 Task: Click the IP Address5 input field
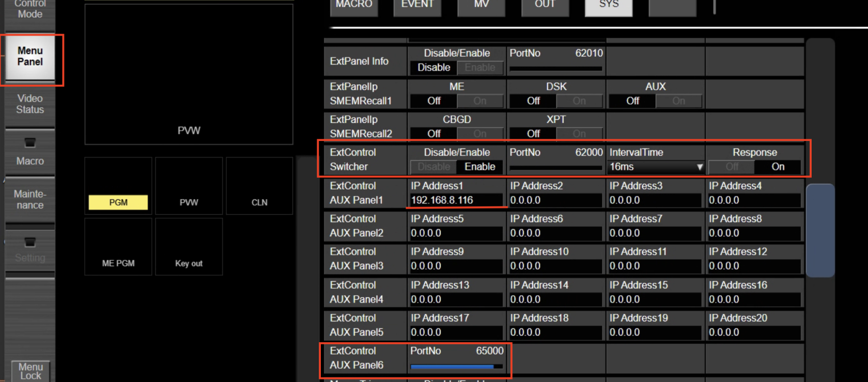tap(456, 233)
